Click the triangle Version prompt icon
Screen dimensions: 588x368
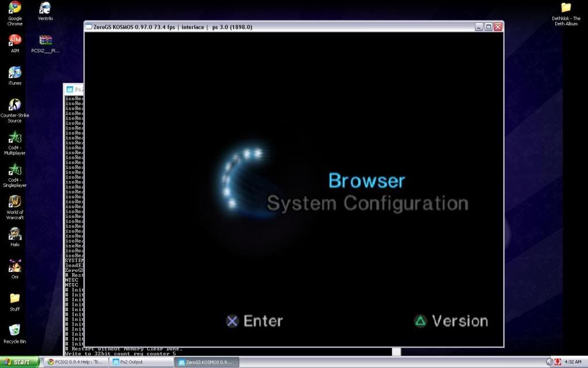click(420, 321)
